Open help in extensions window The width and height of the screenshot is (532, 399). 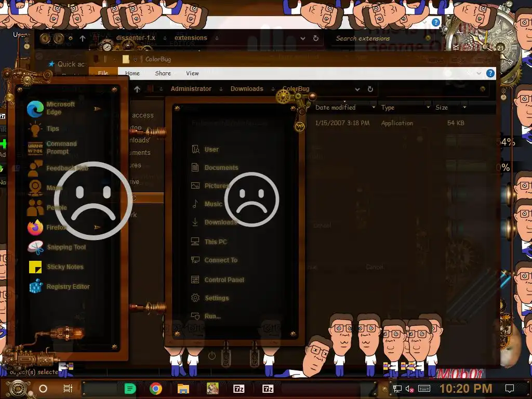click(x=436, y=23)
